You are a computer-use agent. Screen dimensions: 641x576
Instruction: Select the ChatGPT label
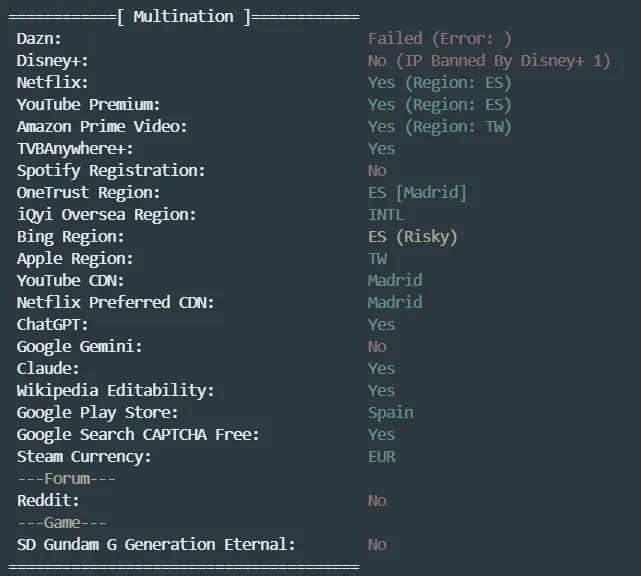click(52, 325)
